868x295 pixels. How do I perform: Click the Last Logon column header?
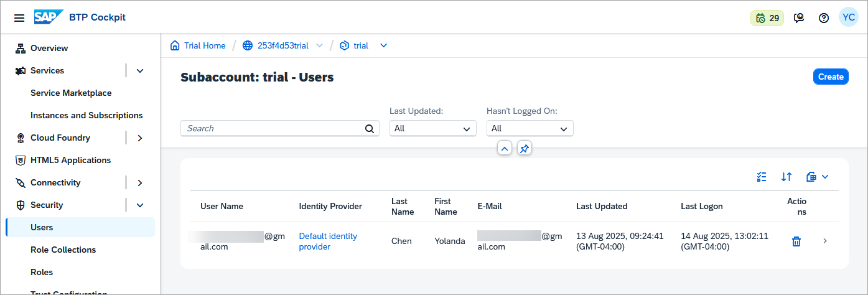click(x=702, y=206)
